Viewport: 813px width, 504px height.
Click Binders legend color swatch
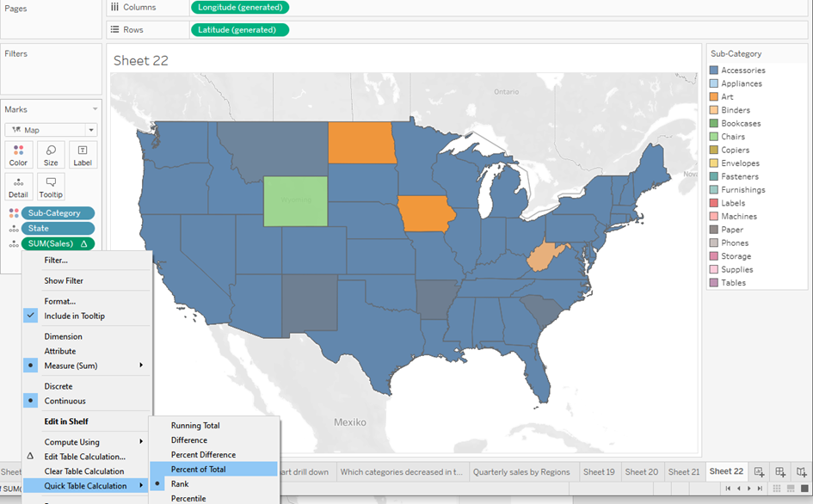point(714,110)
